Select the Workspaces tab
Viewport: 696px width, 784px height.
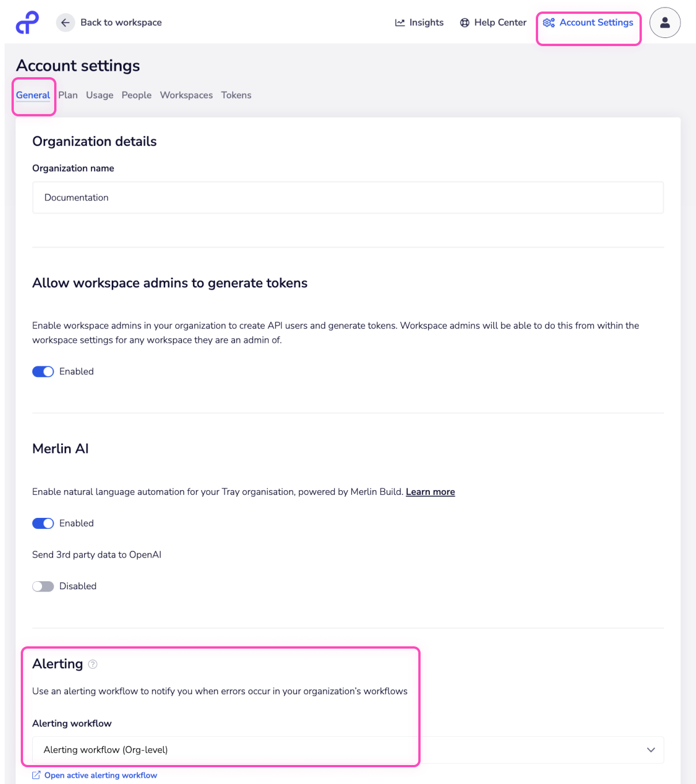(x=186, y=95)
